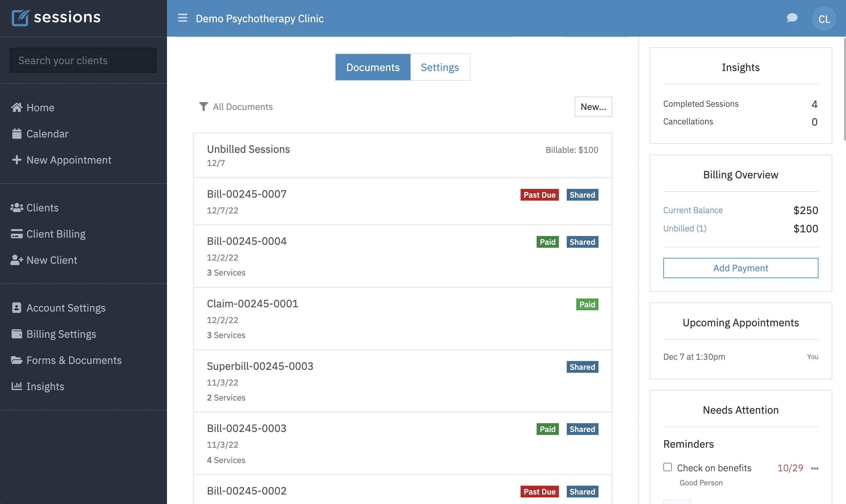Click the New Appointment plus icon
846x504 pixels.
[17, 160]
